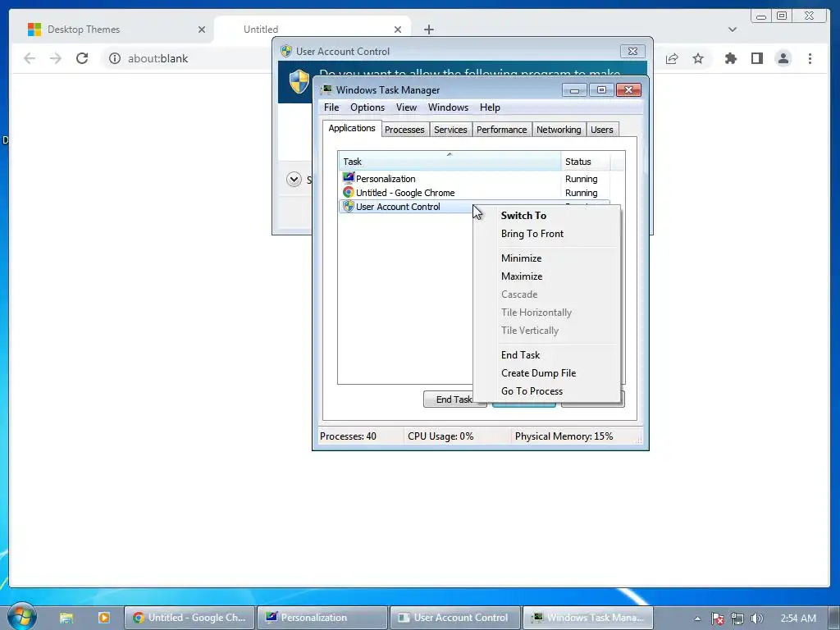Bookmark this tab with star icon
Viewport: 840px width, 630px height.
(698, 58)
